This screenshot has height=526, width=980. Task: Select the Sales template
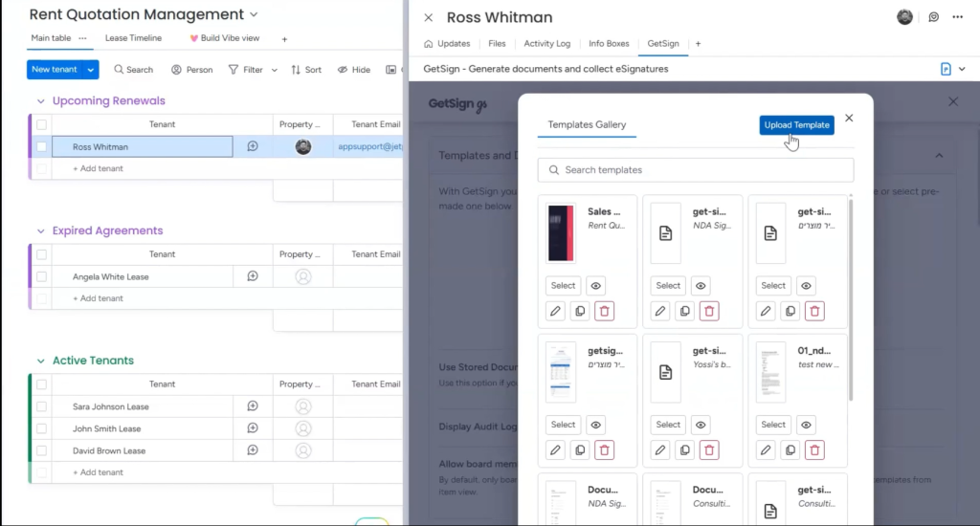click(563, 286)
